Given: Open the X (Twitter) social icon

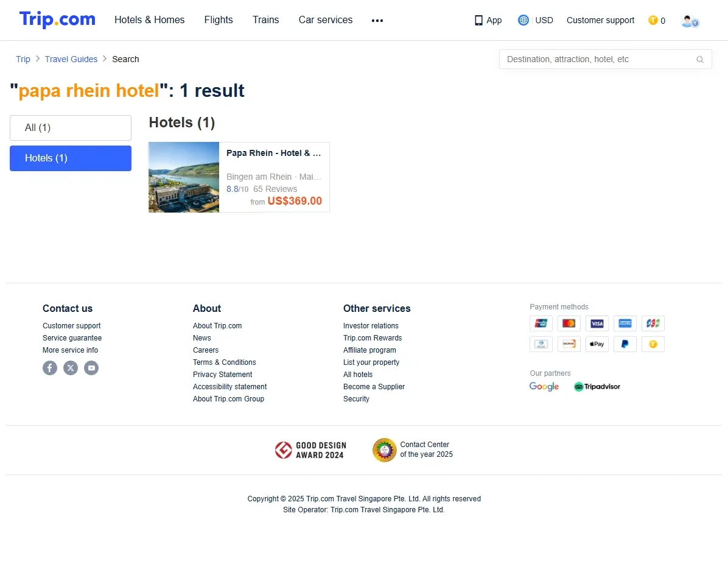Looking at the screenshot, I should point(71,368).
